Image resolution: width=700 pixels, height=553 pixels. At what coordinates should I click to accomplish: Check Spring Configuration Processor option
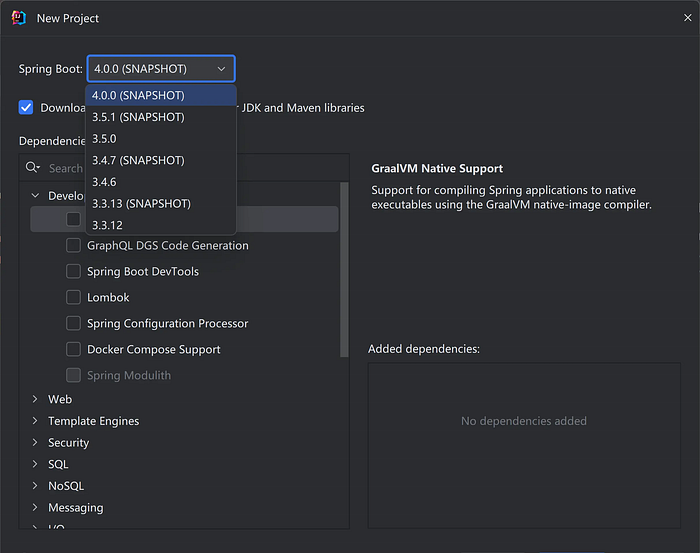(x=73, y=323)
